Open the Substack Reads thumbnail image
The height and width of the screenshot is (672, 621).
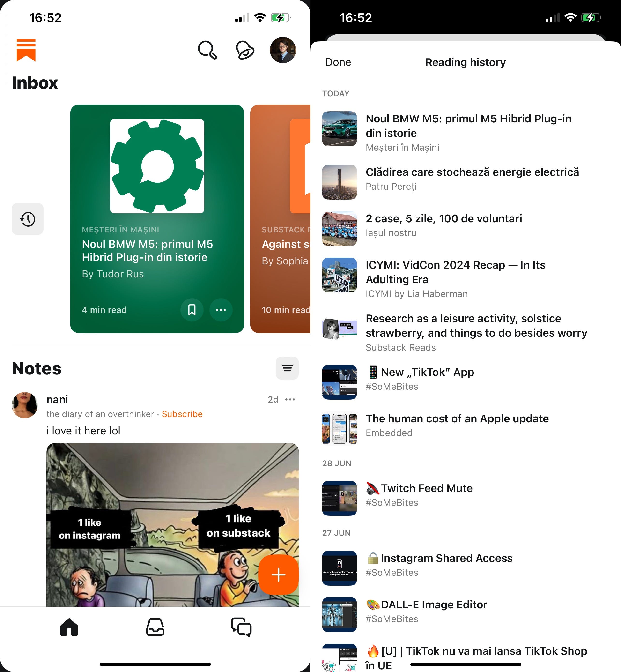point(340,329)
